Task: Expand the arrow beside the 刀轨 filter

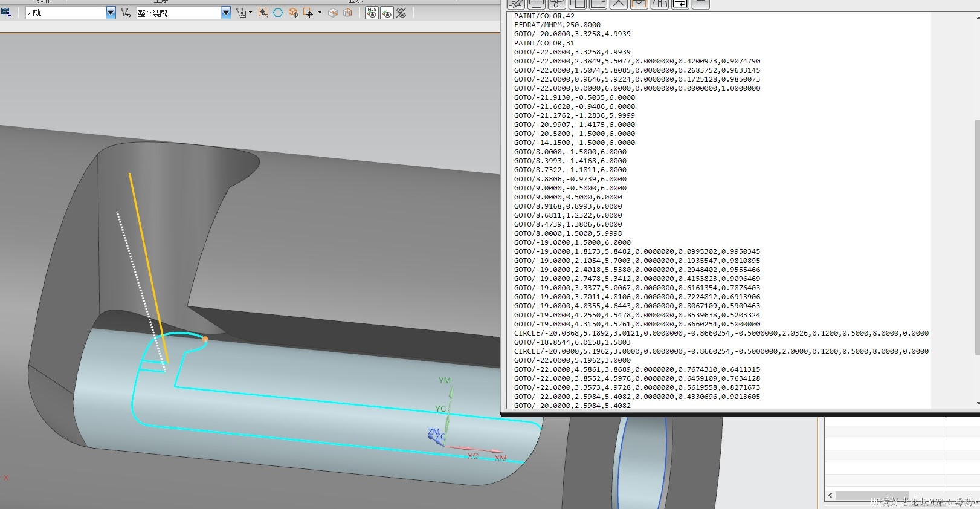Action: point(111,13)
